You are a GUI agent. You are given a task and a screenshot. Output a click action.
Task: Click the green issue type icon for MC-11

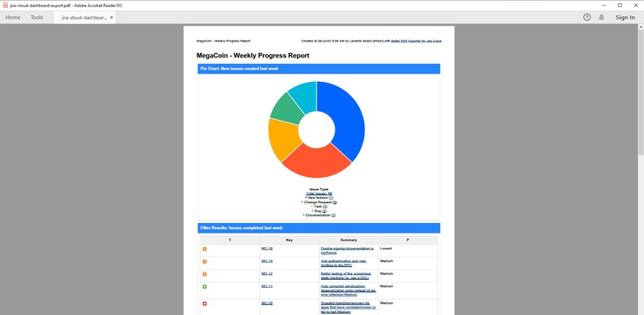[x=205, y=287]
